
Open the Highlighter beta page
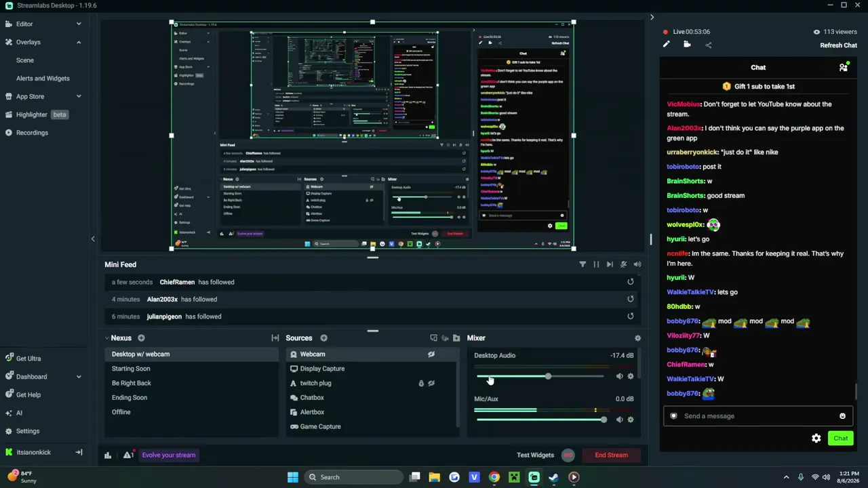(36, 115)
